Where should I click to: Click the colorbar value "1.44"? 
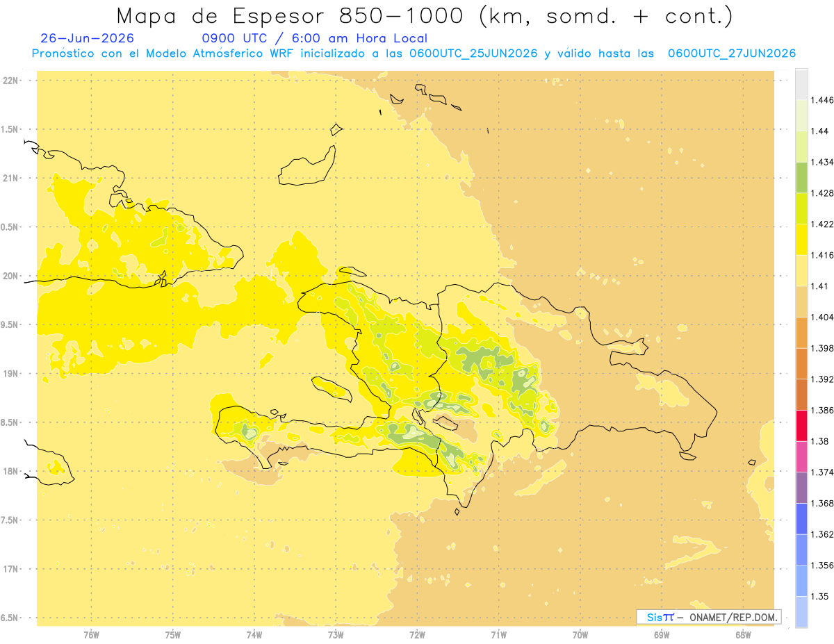click(820, 131)
